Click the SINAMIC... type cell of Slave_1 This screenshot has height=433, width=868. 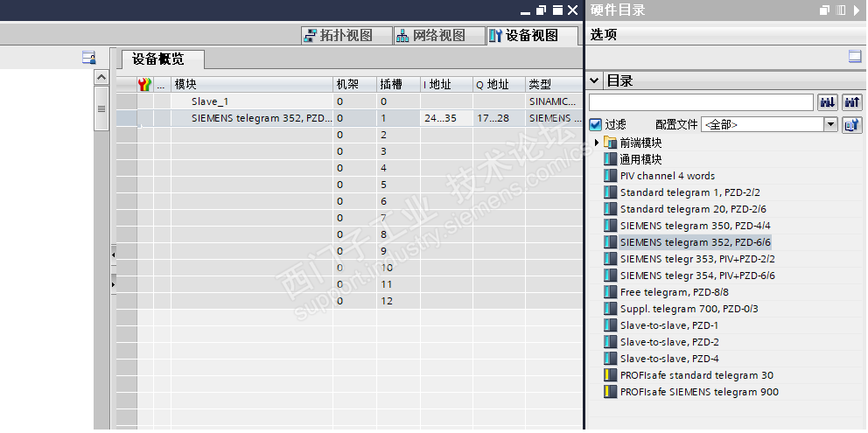pos(553,101)
